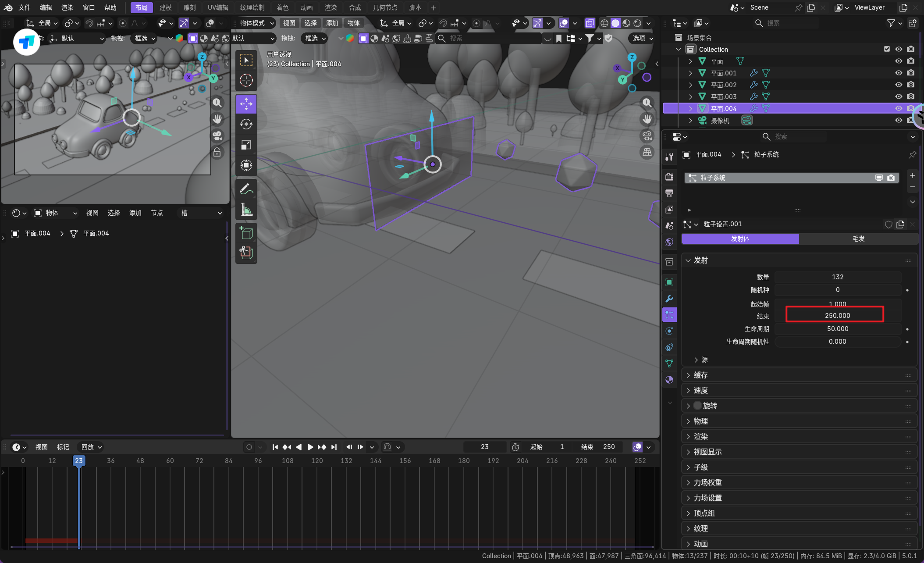Open the 渲染 menu in menu bar

67,7
